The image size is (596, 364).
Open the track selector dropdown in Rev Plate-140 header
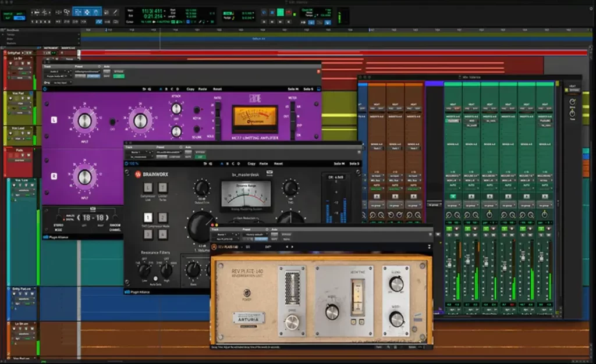click(225, 234)
